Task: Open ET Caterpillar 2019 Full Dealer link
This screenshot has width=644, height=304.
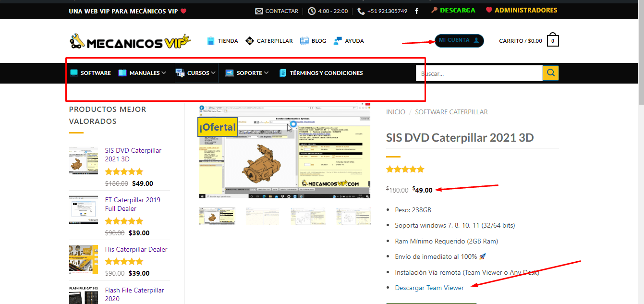Action: point(133,204)
